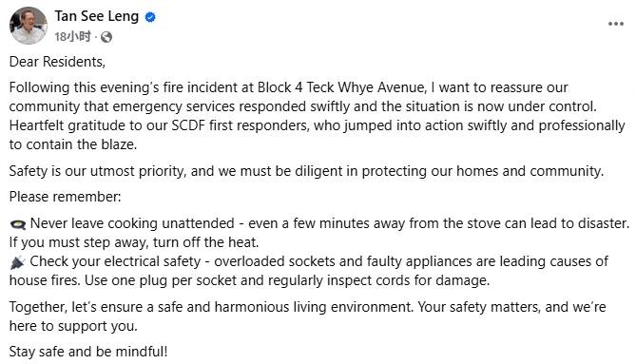Click the "Dear Residents," greeting line
The width and height of the screenshot is (636, 364).
pos(57,62)
